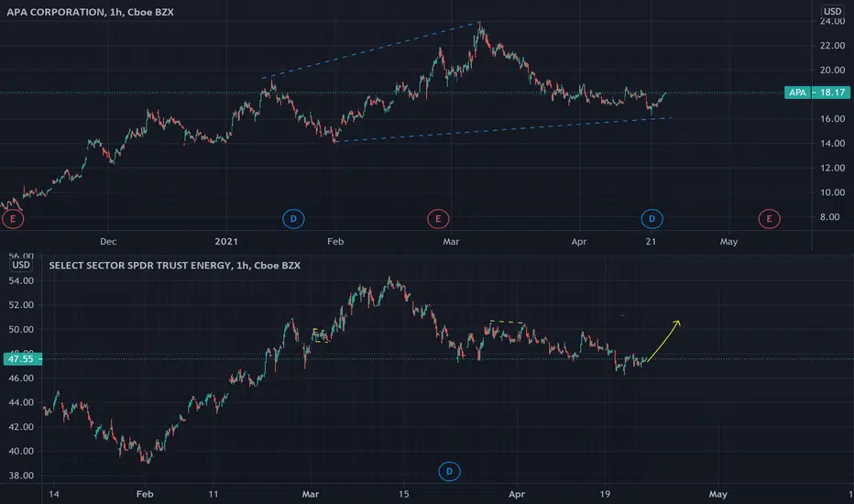854x504 pixels.
Task: Click the earnings marker right of May on APA chart
Action: [x=769, y=219]
